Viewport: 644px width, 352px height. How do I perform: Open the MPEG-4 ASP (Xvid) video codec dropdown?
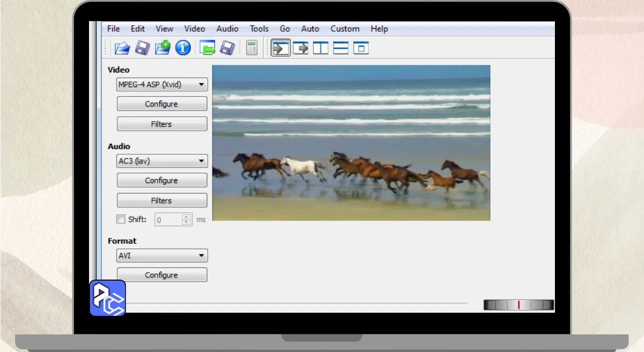162,85
